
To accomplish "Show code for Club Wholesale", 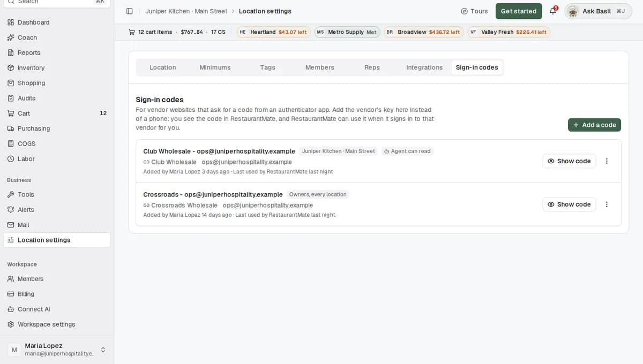I will coord(569,161).
